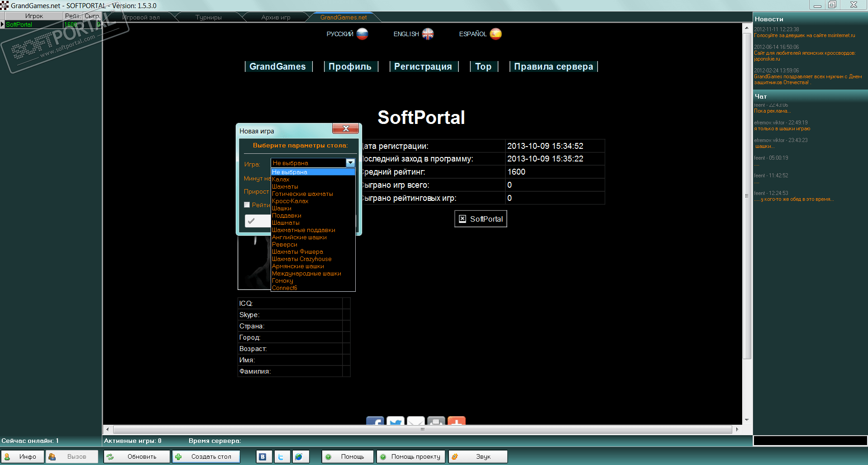868x465 pixels.
Task: Click the email envelope share icon
Action: point(416,421)
